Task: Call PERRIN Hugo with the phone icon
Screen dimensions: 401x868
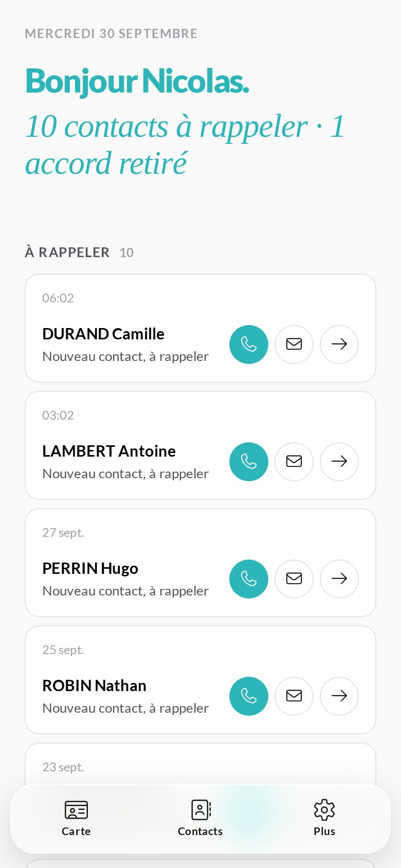Action: coord(249,579)
